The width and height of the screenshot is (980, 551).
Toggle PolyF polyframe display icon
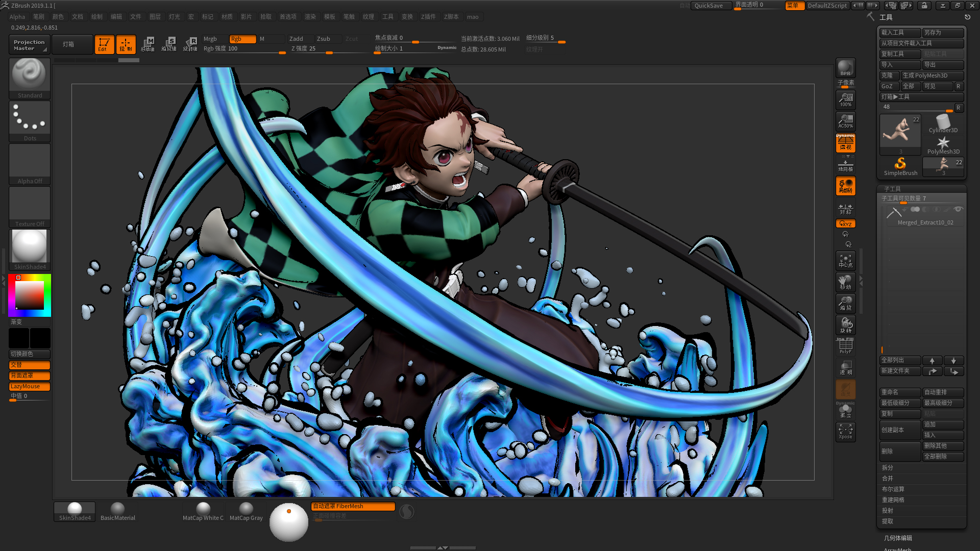(x=845, y=346)
